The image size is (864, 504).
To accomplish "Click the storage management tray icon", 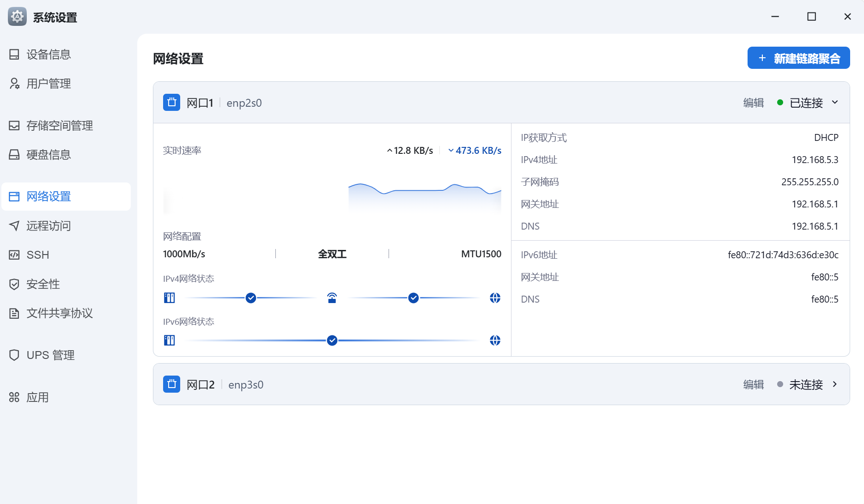I will [x=14, y=126].
